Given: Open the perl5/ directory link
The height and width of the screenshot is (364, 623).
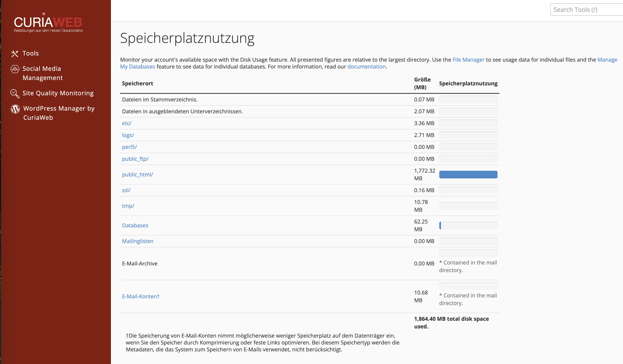Looking at the screenshot, I should 129,147.
